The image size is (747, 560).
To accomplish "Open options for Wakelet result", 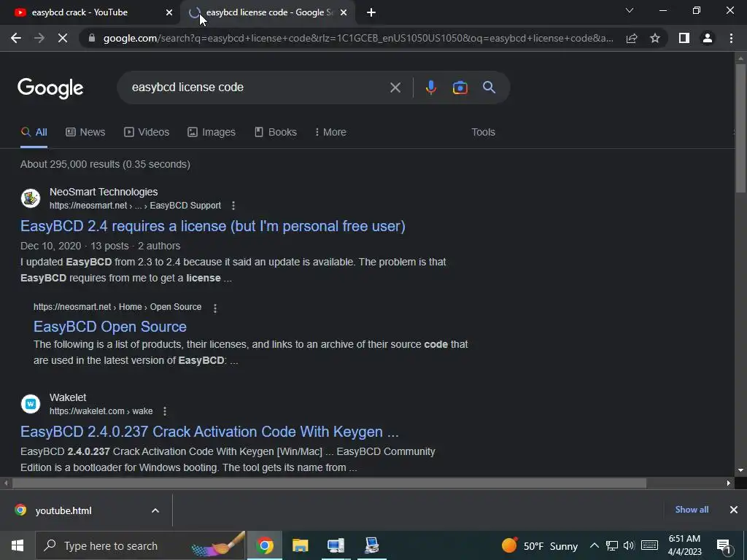I will (x=164, y=411).
